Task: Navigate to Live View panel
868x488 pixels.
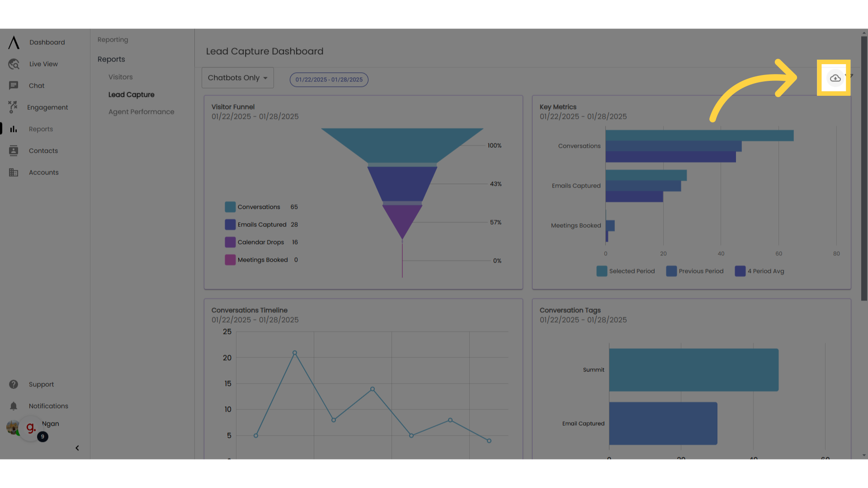Action: [x=43, y=64]
